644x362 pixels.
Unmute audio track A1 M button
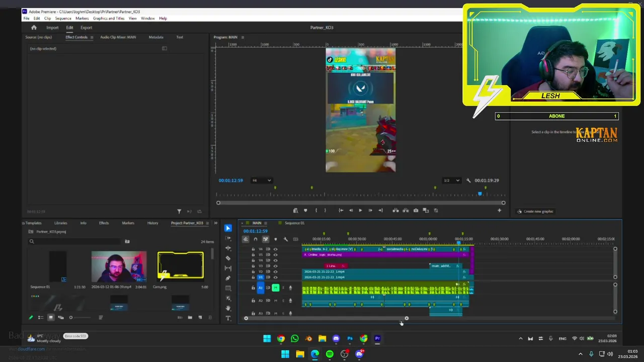click(x=276, y=288)
